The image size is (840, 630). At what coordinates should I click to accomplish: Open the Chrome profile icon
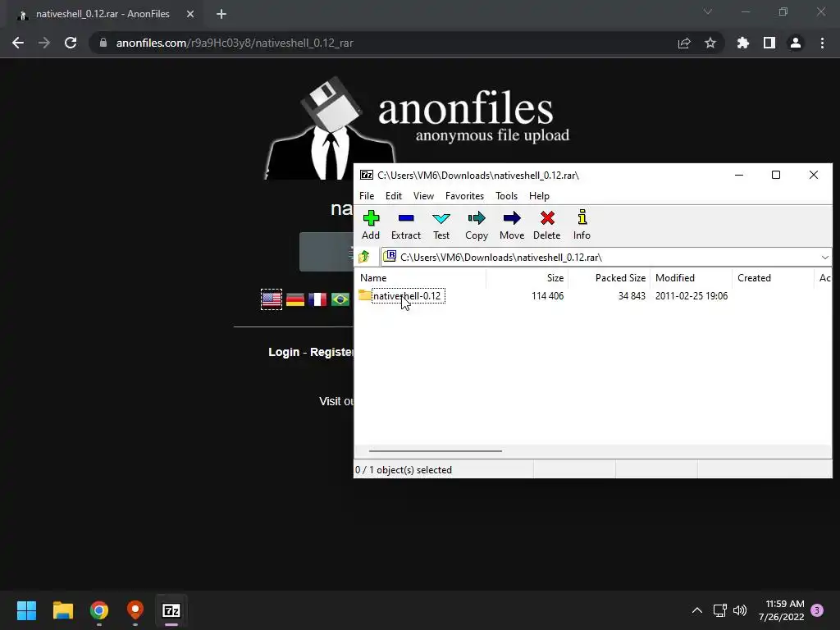(x=796, y=43)
